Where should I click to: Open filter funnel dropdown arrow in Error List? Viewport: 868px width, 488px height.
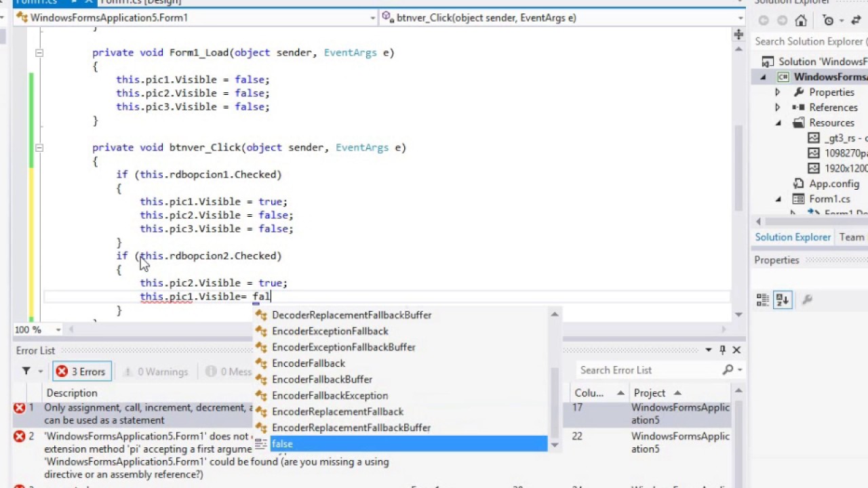tap(40, 371)
